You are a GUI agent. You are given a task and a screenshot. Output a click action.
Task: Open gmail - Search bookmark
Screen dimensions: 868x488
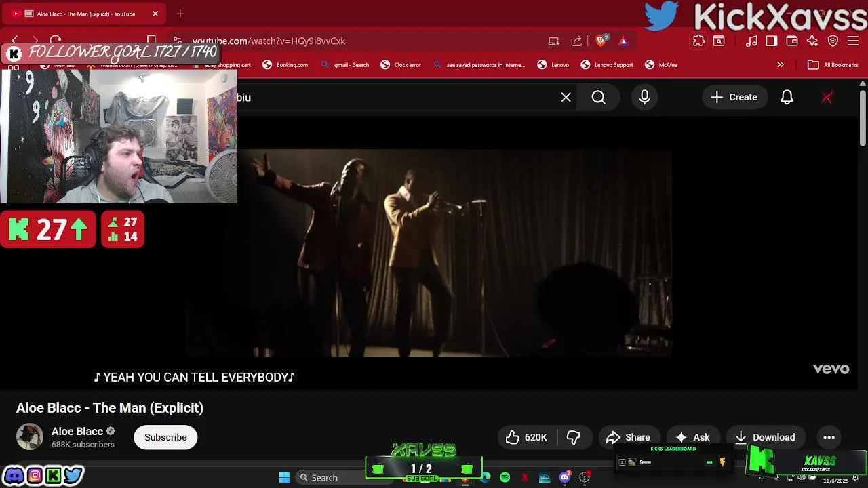(344, 65)
